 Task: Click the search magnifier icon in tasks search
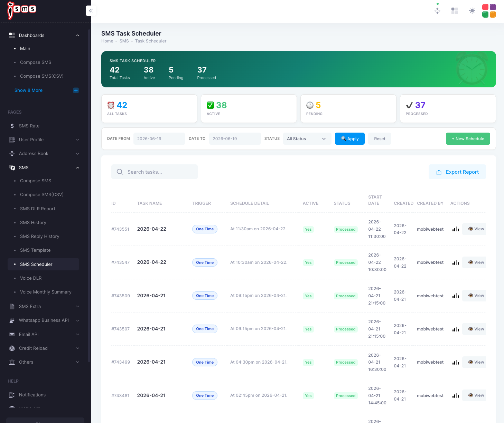[120, 172]
